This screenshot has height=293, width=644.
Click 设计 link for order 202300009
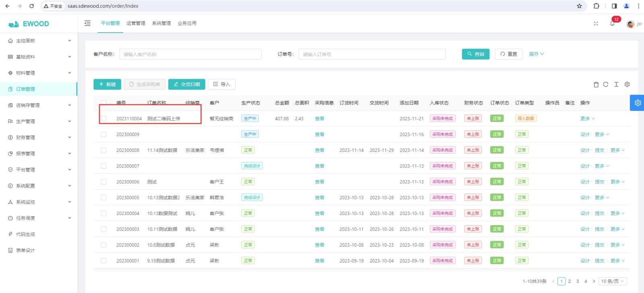pyautogui.click(x=585, y=134)
